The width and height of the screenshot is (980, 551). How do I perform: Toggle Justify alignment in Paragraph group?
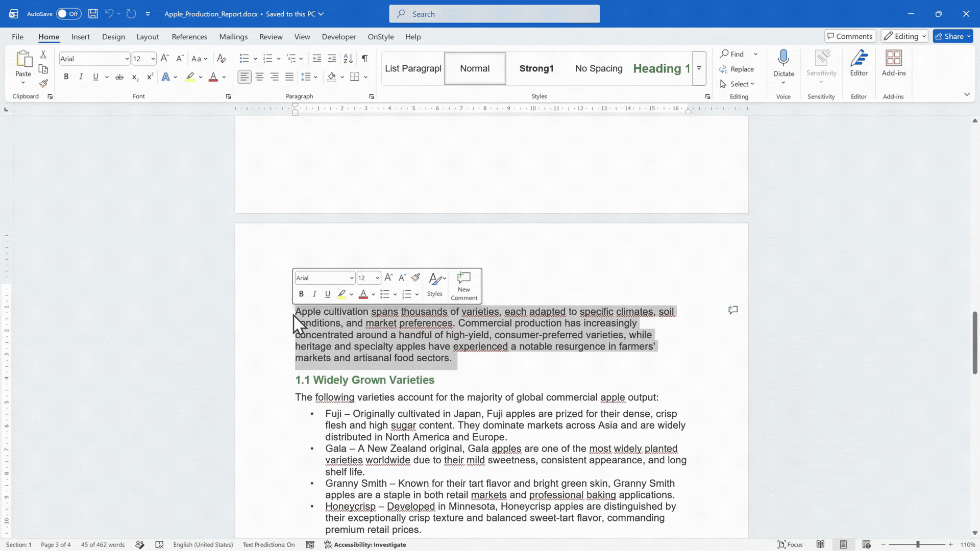click(289, 77)
